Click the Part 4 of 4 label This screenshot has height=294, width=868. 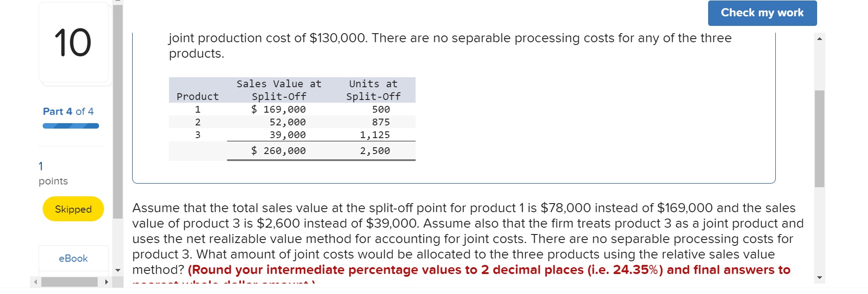pyautogui.click(x=68, y=111)
